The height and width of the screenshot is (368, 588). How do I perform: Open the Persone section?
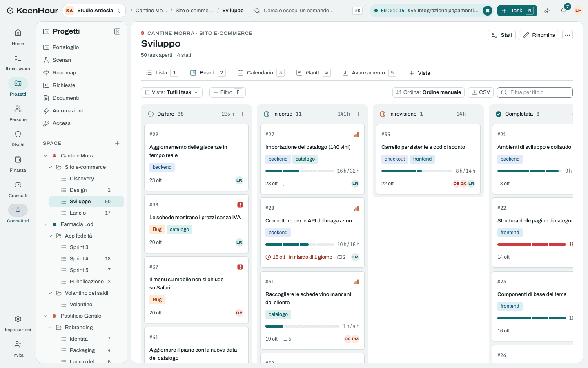tap(18, 113)
